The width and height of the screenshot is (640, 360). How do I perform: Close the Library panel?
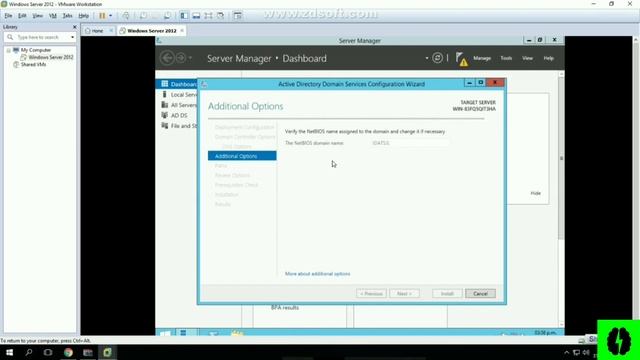click(x=74, y=27)
